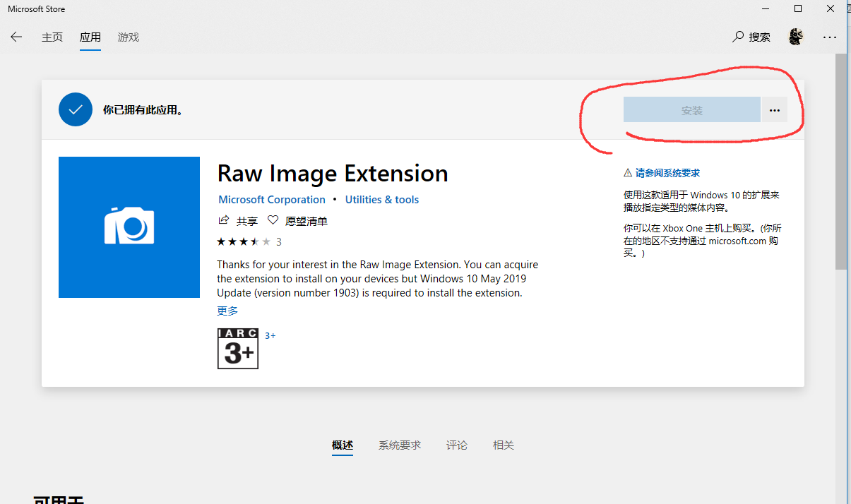Switch to the 游戏 tab

pos(128,37)
